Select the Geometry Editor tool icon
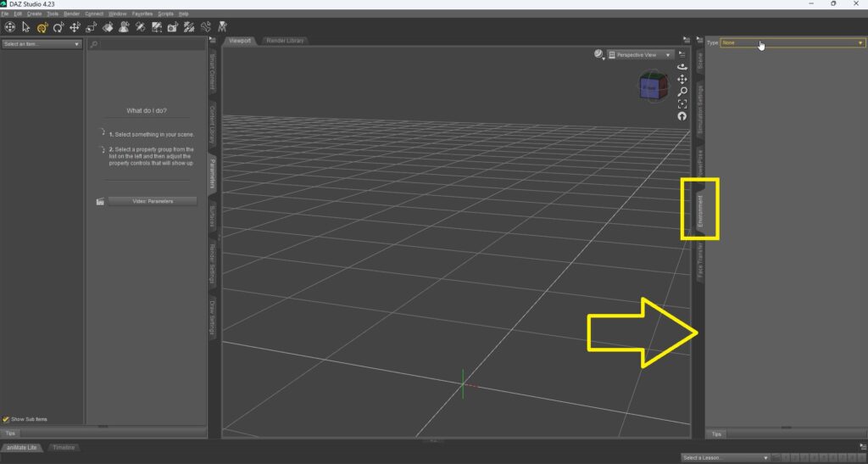Image resolution: width=868 pixels, height=464 pixels. 157,26
